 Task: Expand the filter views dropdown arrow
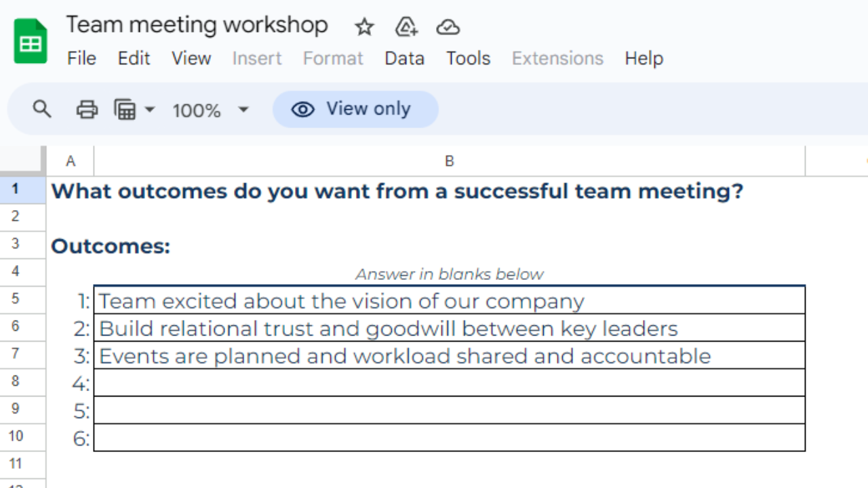click(150, 109)
